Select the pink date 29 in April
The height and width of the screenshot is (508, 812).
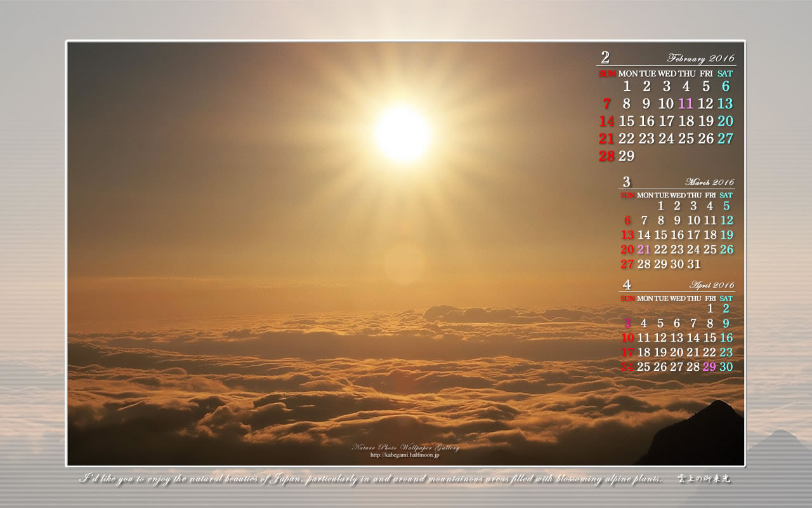pyautogui.click(x=709, y=366)
